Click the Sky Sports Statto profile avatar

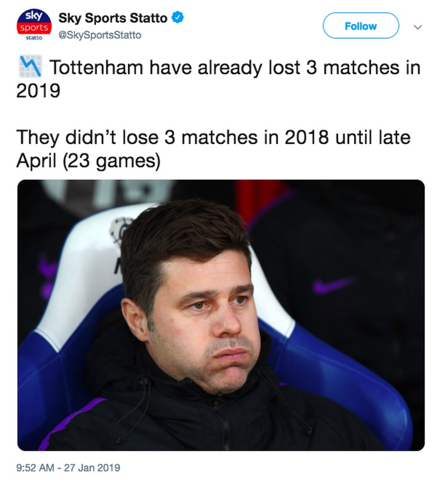click(x=35, y=26)
